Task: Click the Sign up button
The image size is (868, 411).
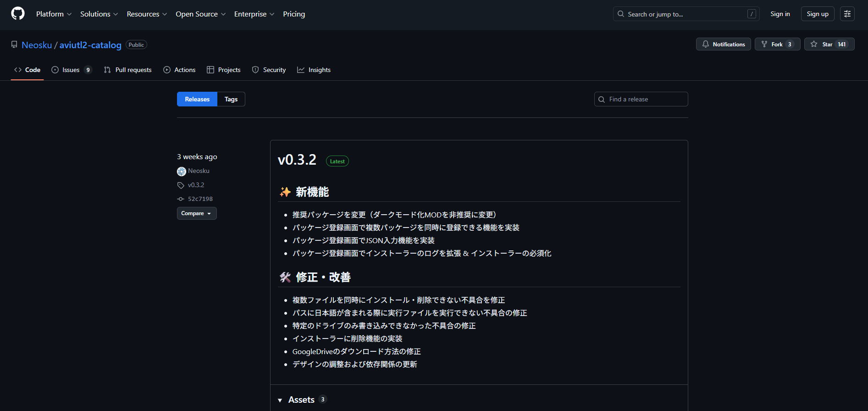Action: tap(817, 14)
